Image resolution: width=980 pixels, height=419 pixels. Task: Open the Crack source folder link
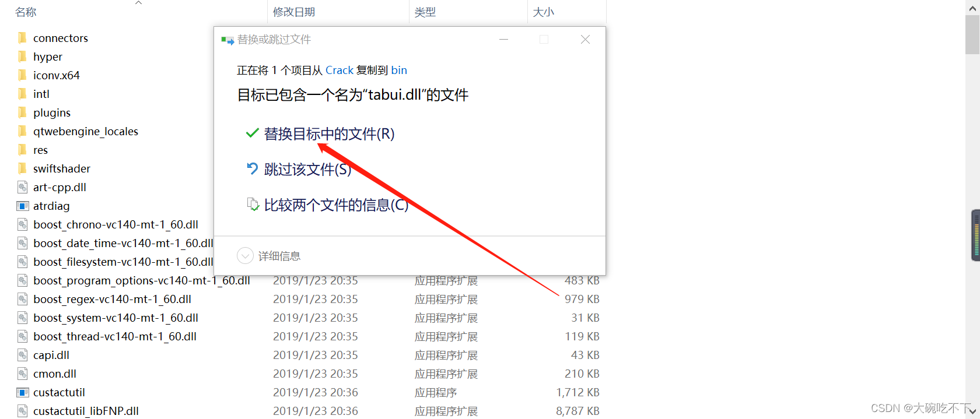click(x=339, y=71)
